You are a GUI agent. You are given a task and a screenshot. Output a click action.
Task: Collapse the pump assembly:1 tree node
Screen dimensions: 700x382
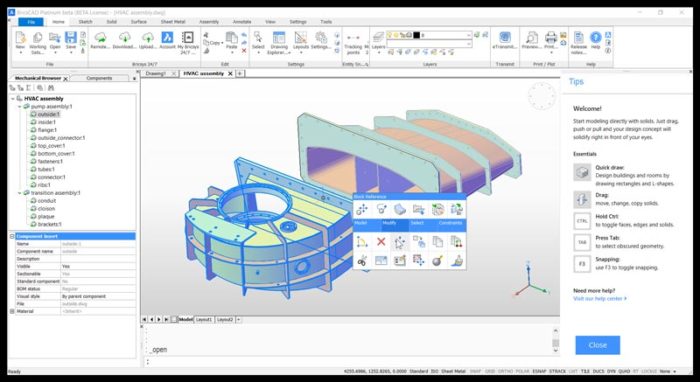click(20, 107)
